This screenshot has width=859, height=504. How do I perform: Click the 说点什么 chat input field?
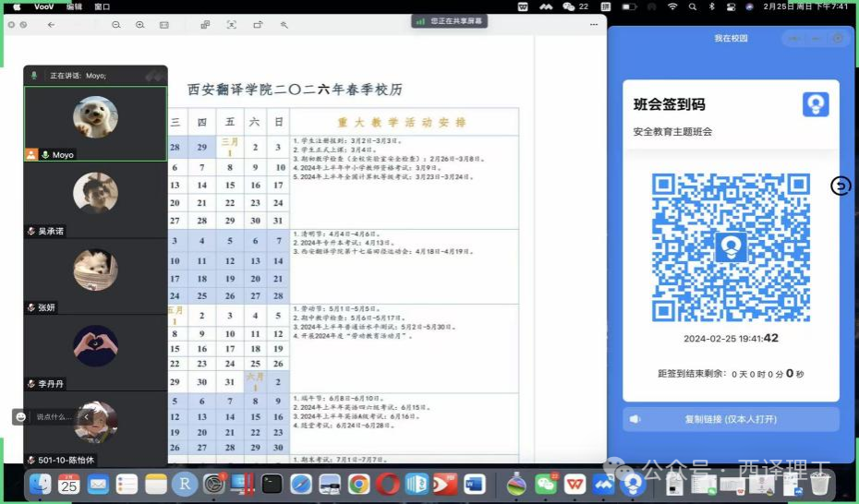[54, 417]
